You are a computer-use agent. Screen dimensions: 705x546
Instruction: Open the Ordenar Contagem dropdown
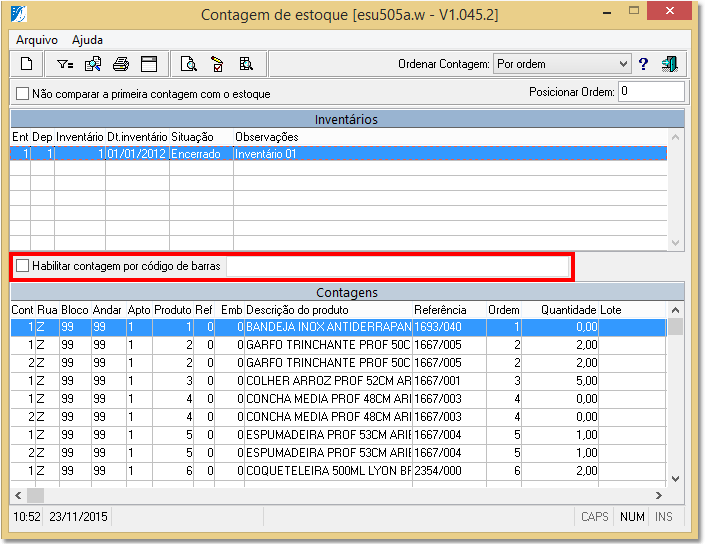coord(562,64)
